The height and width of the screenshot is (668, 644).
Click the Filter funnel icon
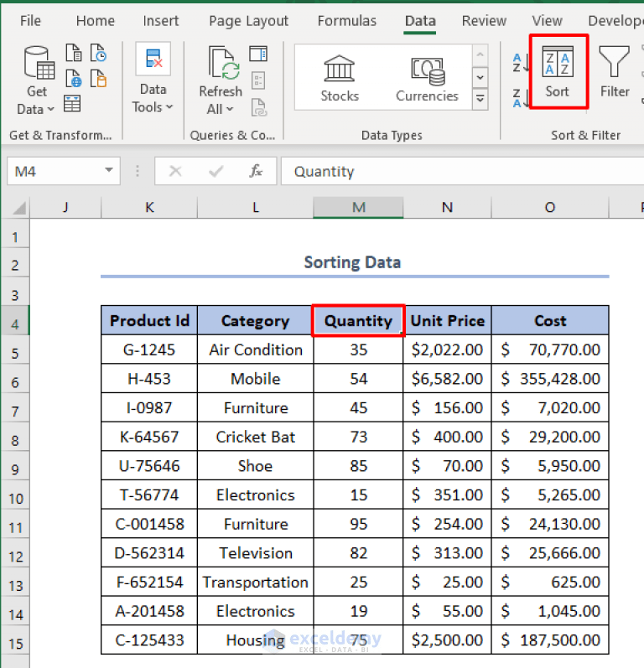point(614,62)
